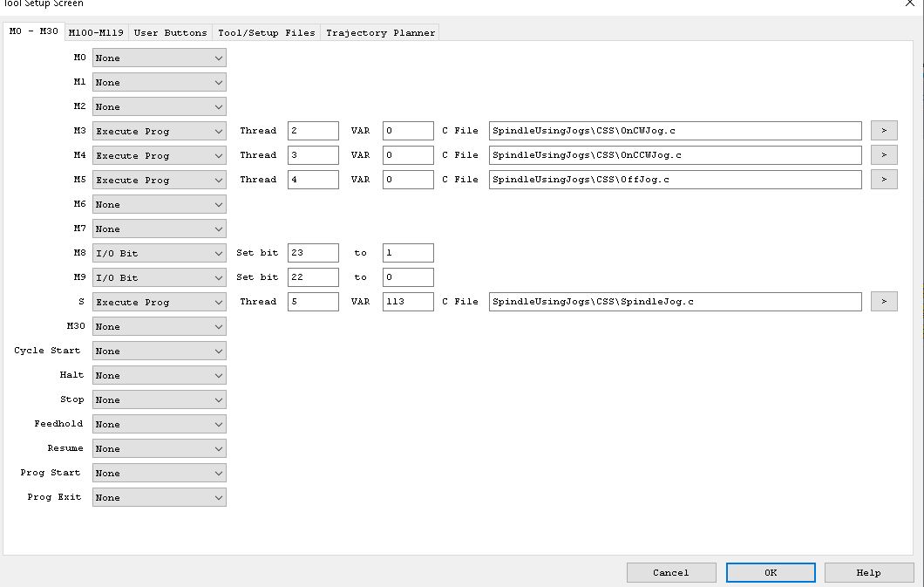Viewport: 924px width, 587px height.
Task: Click the Help button
Action: (x=868, y=573)
